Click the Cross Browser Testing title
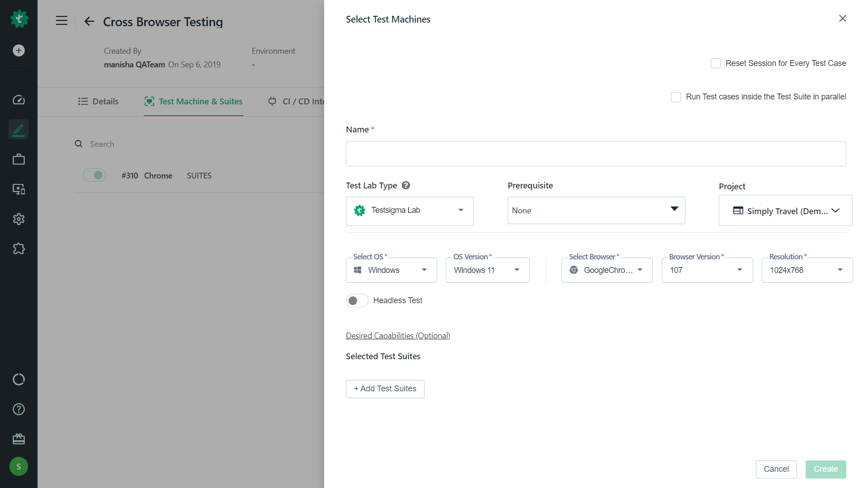 pyautogui.click(x=163, y=22)
